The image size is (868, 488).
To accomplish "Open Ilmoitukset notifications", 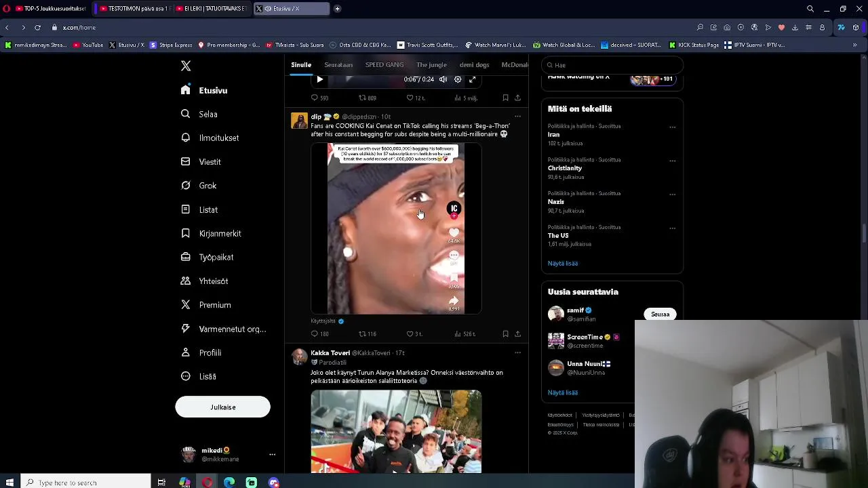I will click(210, 138).
